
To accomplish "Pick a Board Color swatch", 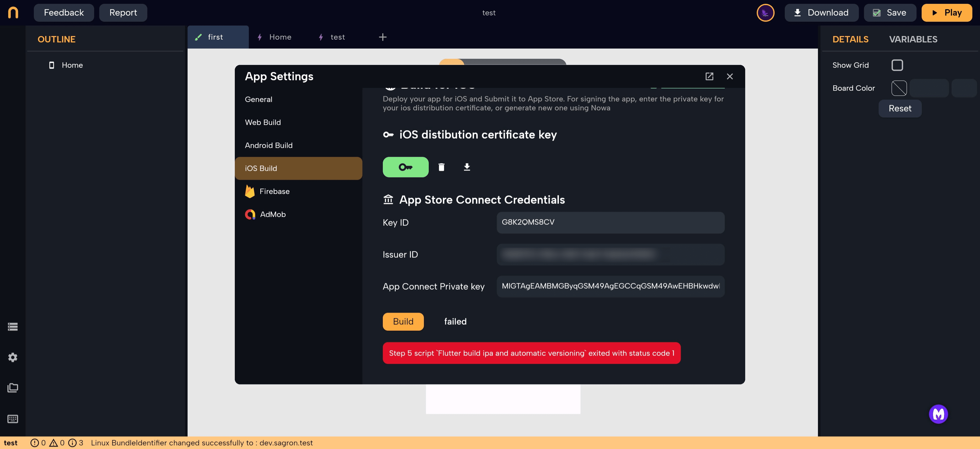I will 899,88.
